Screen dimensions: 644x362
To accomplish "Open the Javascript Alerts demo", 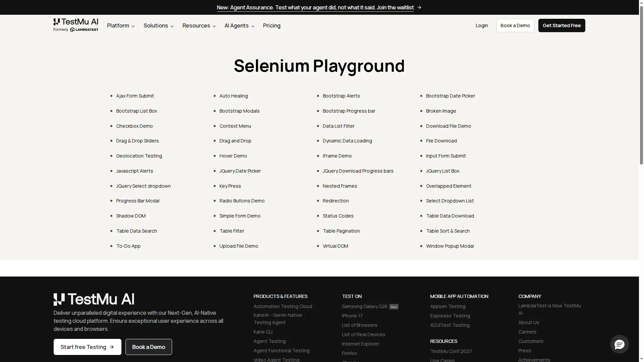I will pyautogui.click(x=135, y=171).
